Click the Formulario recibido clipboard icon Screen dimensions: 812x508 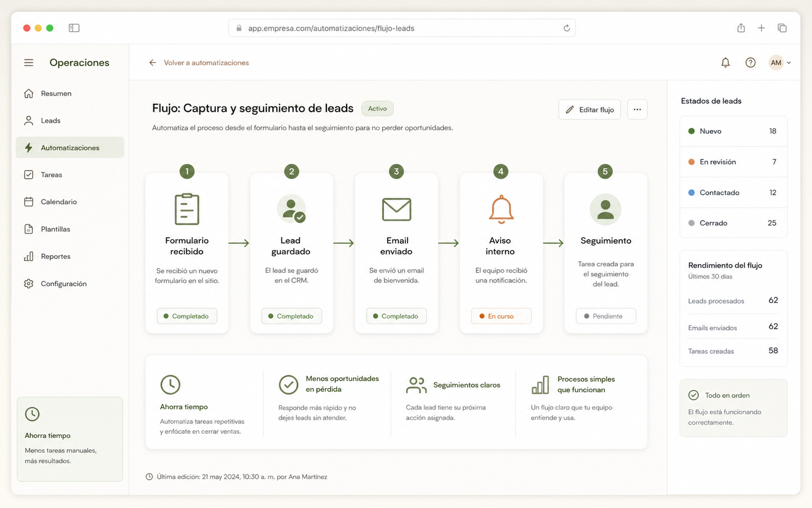pyautogui.click(x=187, y=209)
